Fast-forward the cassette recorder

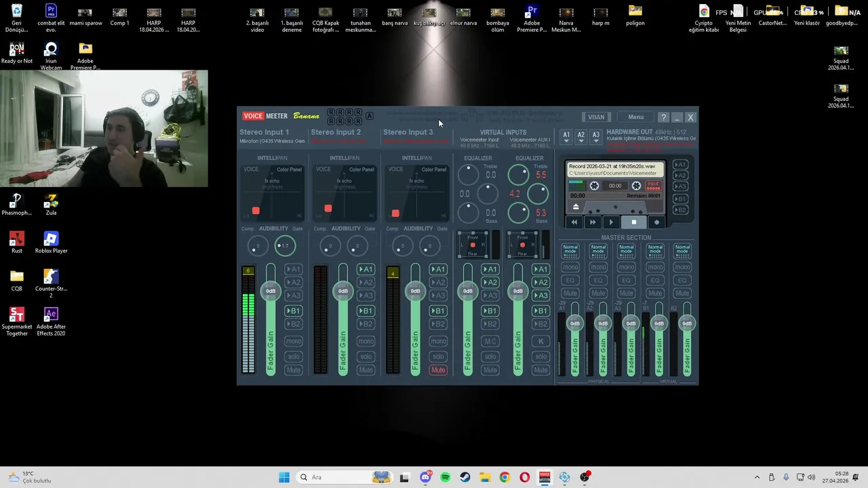pyautogui.click(x=592, y=222)
